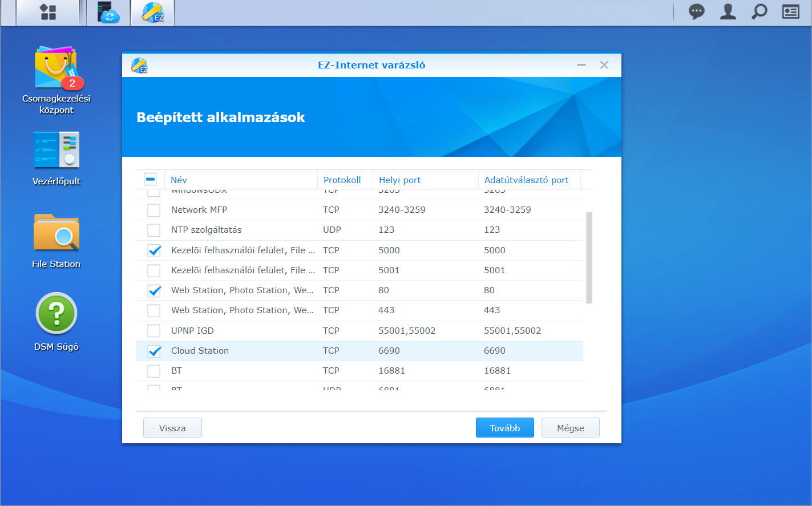Click the UDP protocol cell for NTP
Viewport: 812px width, 506px height.
(332, 230)
